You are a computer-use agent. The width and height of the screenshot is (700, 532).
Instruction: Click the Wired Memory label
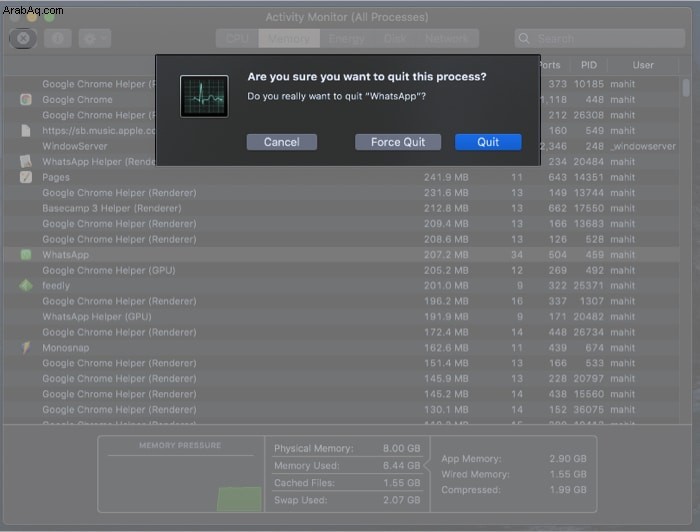coord(475,474)
